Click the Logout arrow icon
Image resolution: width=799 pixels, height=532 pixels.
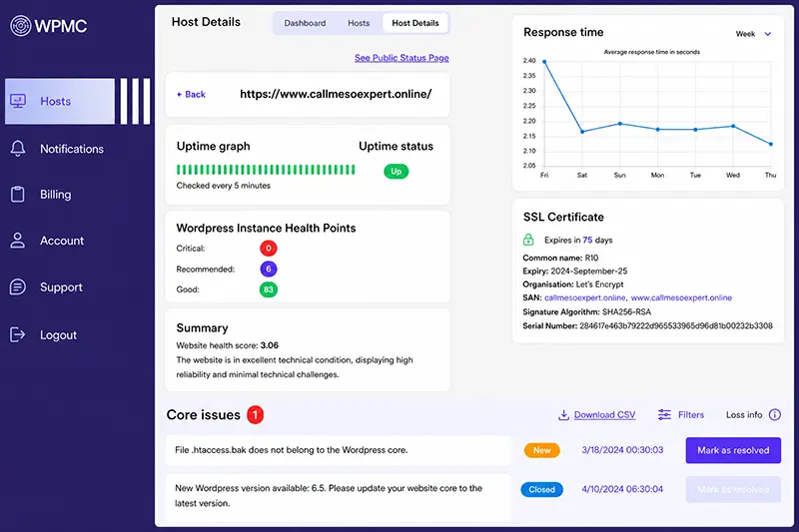point(18,334)
